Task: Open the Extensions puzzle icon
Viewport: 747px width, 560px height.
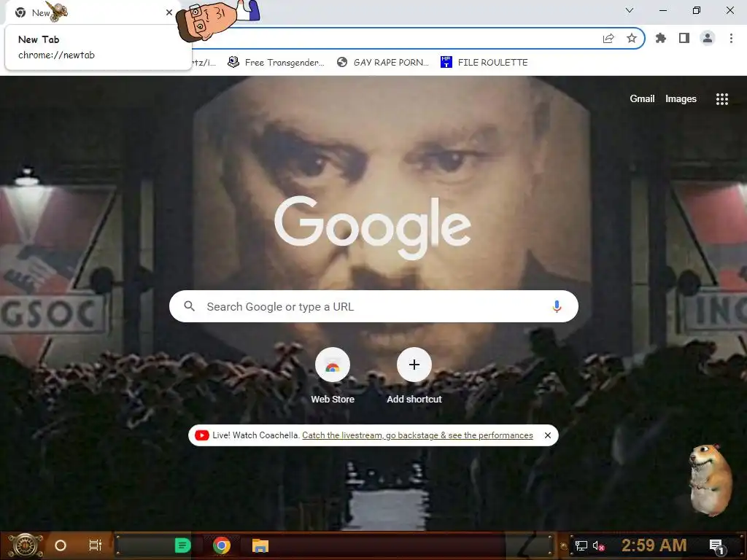Action: [x=661, y=38]
